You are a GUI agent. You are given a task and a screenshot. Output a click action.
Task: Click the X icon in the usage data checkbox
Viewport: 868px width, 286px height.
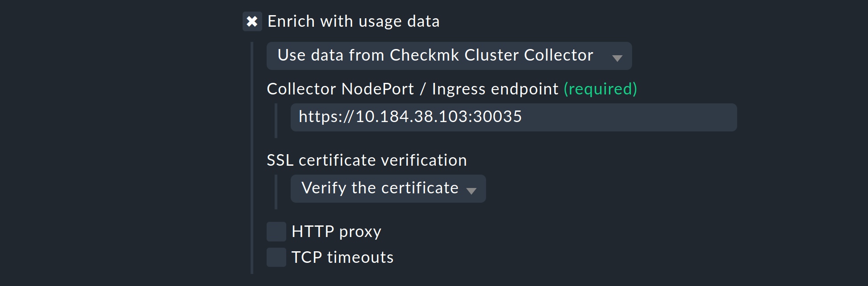[252, 21]
